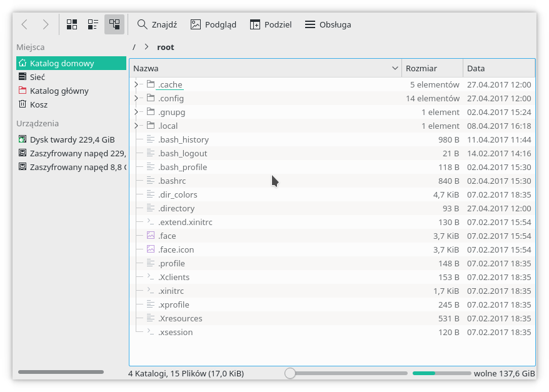
Task: Open the Znajdź search tool
Action: pyautogui.click(x=157, y=24)
